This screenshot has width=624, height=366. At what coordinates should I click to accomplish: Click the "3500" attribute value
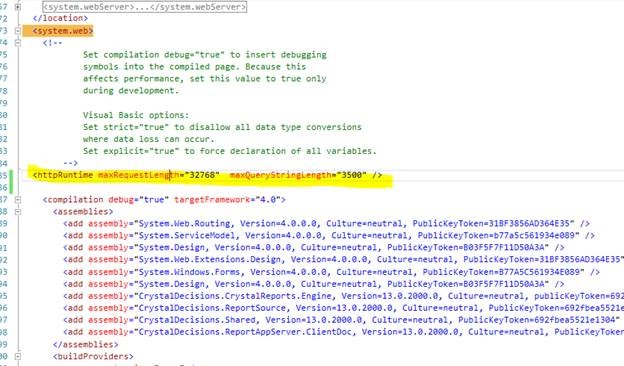point(352,175)
